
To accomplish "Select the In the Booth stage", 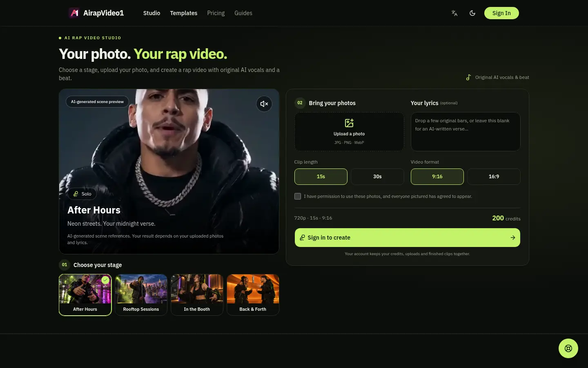I will coord(197,295).
